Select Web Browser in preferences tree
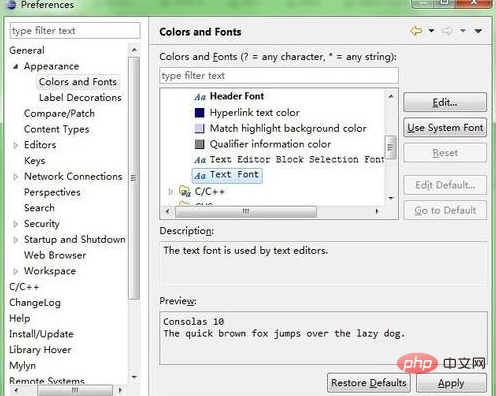This screenshot has width=496, height=396. pyautogui.click(x=55, y=255)
